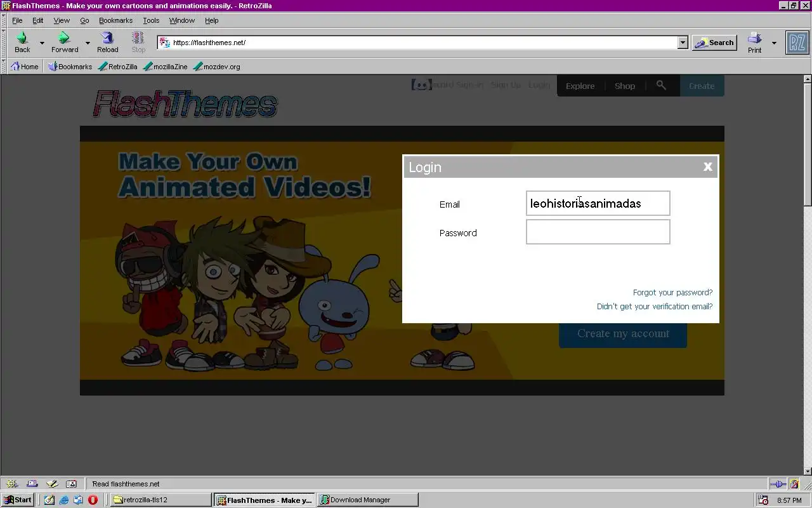Click the address bar URL field
This screenshot has height=508, width=812.
pyautogui.click(x=418, y=43)
